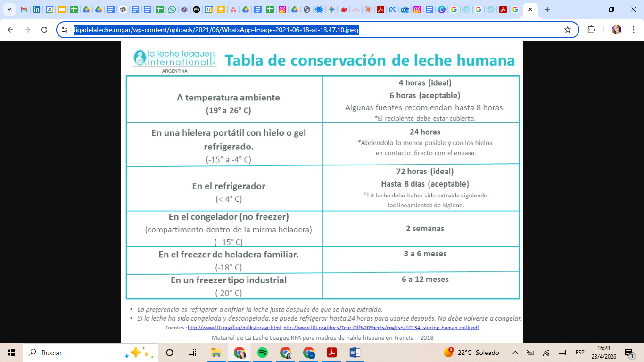Open the tab with the purple swirl icon
The image size is (644, 362).
point(184,9)
